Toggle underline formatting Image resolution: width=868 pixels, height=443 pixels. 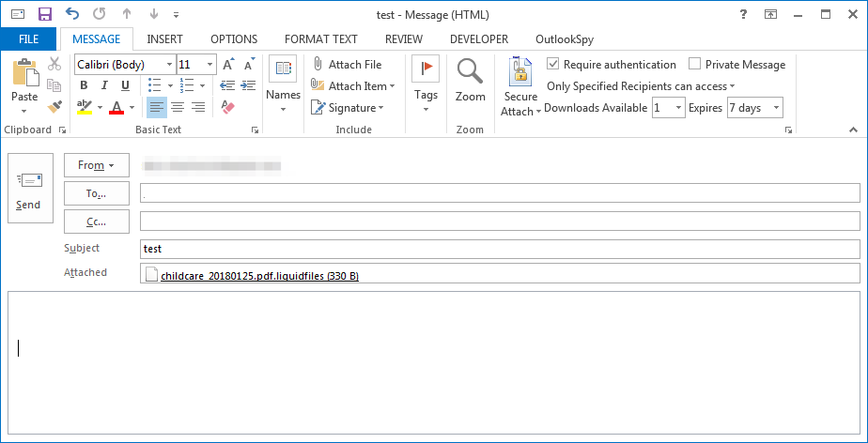coord(125,85)
